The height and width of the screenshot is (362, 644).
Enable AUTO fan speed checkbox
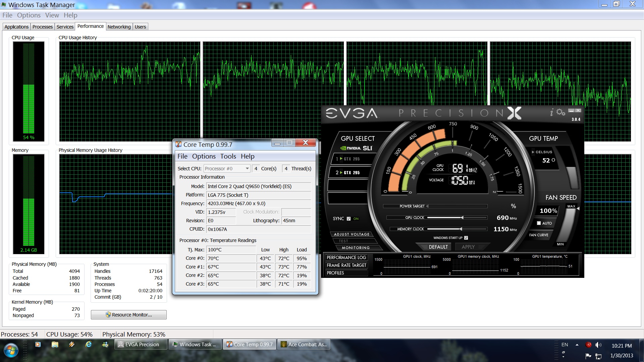coord(539,223)
